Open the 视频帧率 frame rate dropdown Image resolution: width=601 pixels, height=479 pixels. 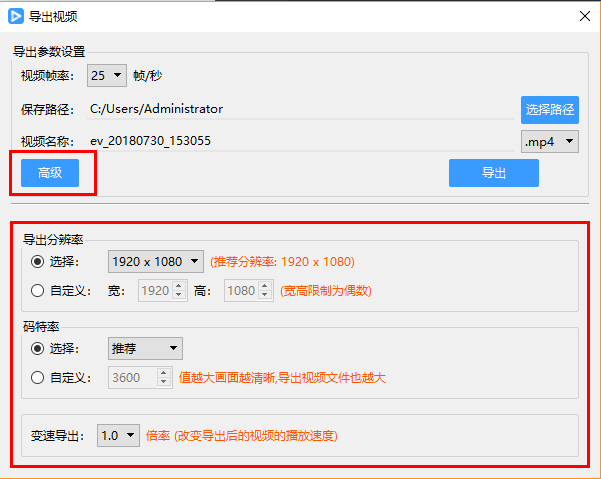[x=106, y=75]
